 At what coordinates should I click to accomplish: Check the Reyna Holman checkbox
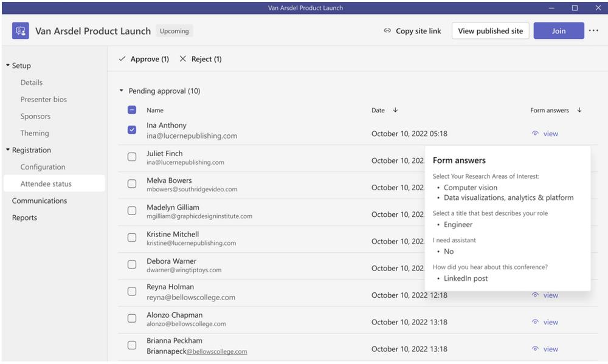pos(132,291)
